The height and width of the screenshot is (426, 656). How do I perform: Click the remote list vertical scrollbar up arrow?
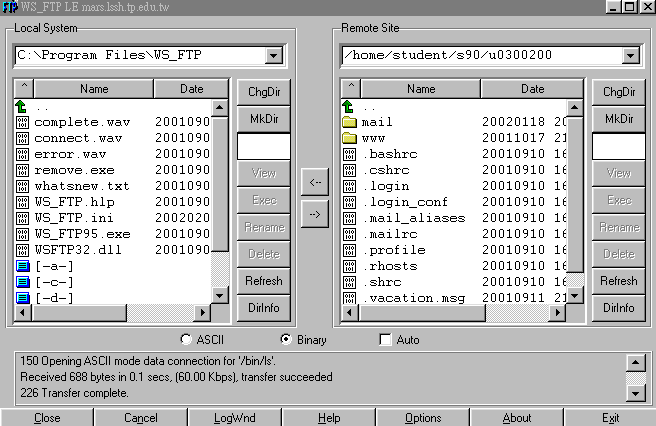tap(575, 108)
